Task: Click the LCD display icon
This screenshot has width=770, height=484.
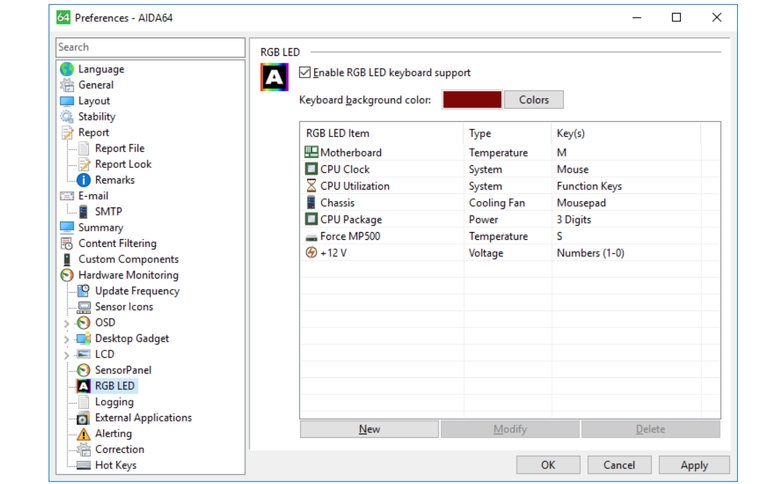Action: pyautogui.click(x=83, y=354)
